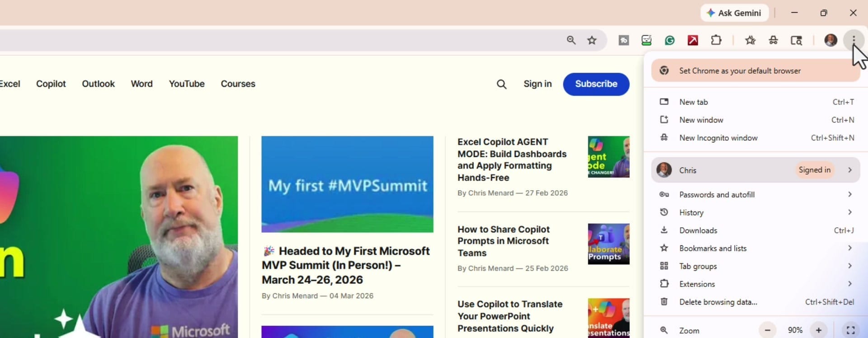This screenshot has width=868, height=338.
Task: Click the New Incognito window icon in menu
Action: pyautogui.click(x=664, y=137)
